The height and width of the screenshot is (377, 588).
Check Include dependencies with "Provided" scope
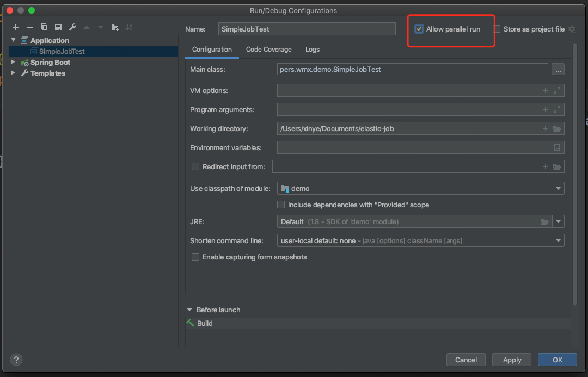[x=281, y=205]
